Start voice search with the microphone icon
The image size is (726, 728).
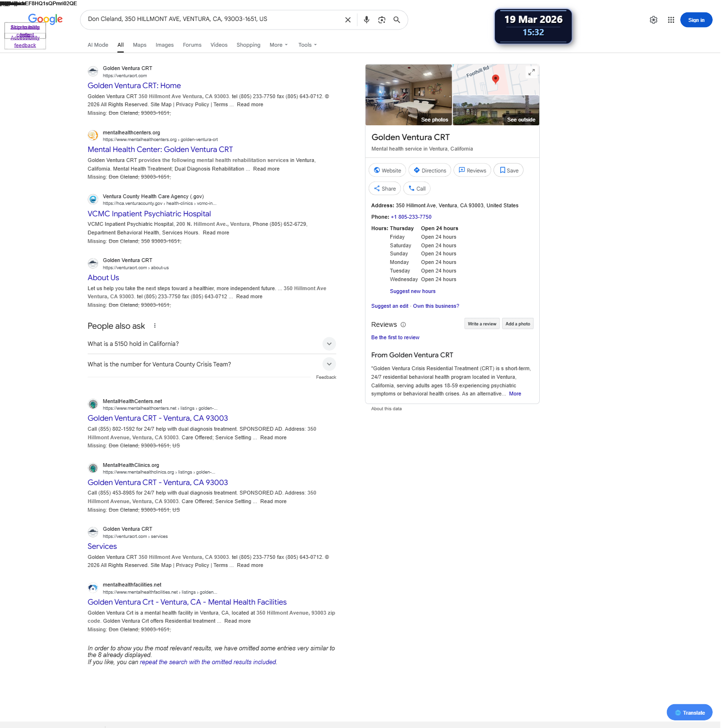[x=366, y=20]
